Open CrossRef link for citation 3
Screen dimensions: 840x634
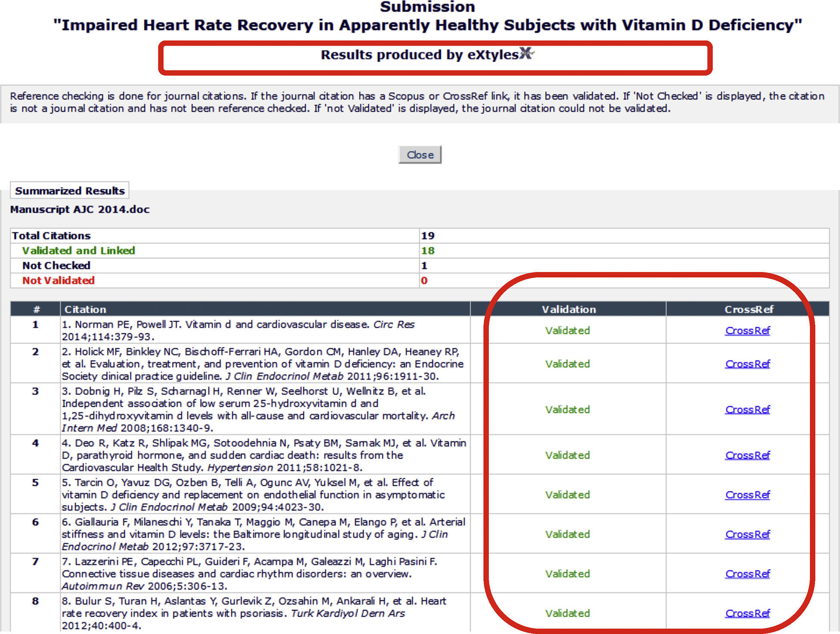[x=747, y=409]
